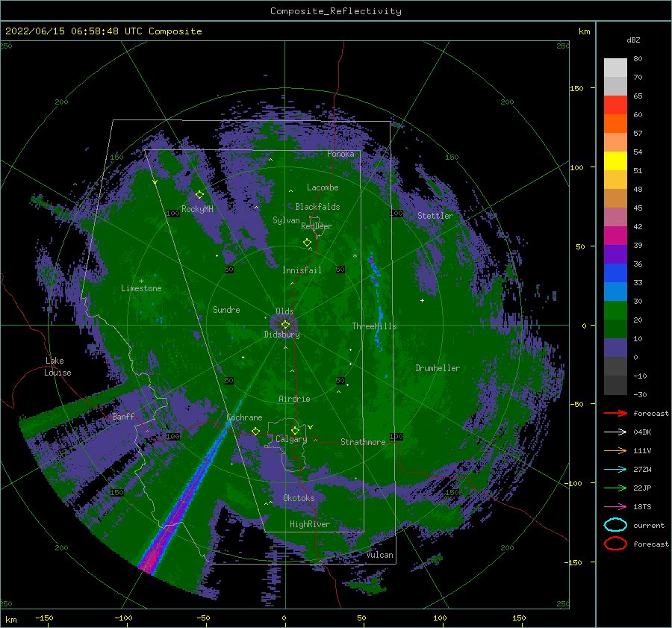The height and width of the screenshot is (628, 672).
Task: Click yellow diamond marker near RockyMH
Action: pyautogui.click(x=199, y=195)
